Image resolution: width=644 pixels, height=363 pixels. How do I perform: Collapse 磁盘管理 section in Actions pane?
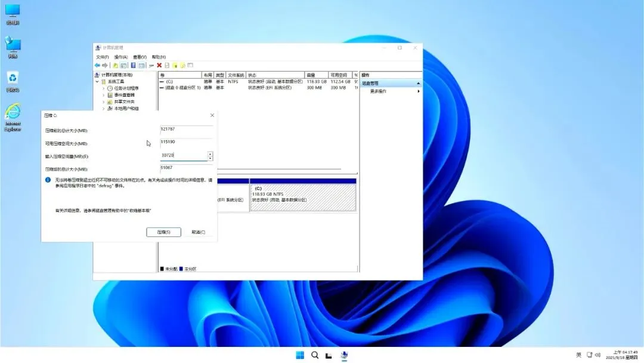click(418, 84)
